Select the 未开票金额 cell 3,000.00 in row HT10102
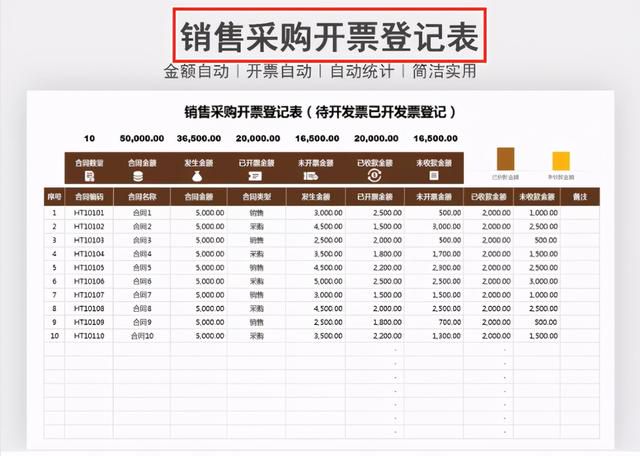 tap(434, 227)
